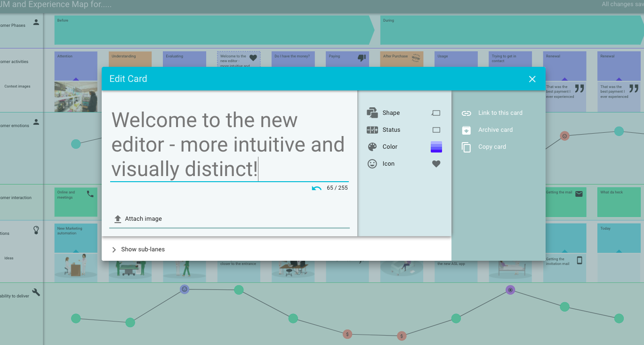The width and height of the screenshot is (644, 345).
Task: Click the Shape stacked-cards icon
Action: coord(372,113)
